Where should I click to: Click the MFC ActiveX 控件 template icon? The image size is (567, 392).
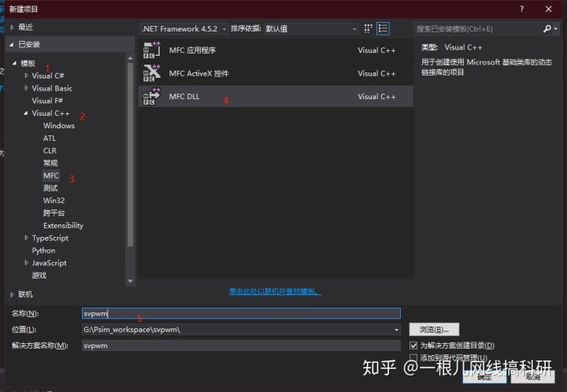pos(151,73)
